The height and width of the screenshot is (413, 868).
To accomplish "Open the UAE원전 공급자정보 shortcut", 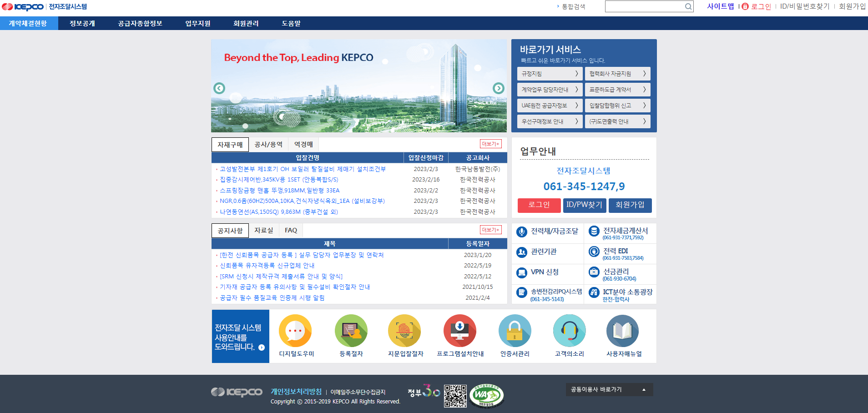I will 550,106.
